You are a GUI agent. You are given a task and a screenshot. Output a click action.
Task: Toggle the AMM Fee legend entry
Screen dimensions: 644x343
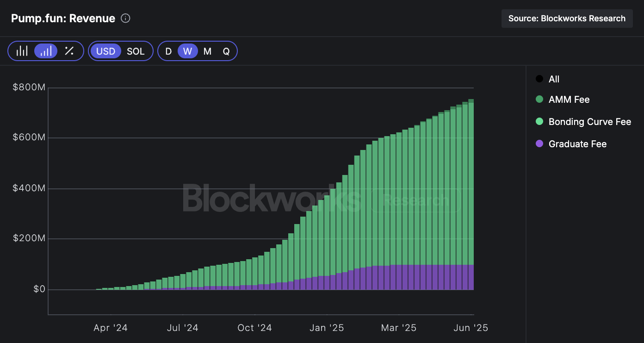click(563, 100)
